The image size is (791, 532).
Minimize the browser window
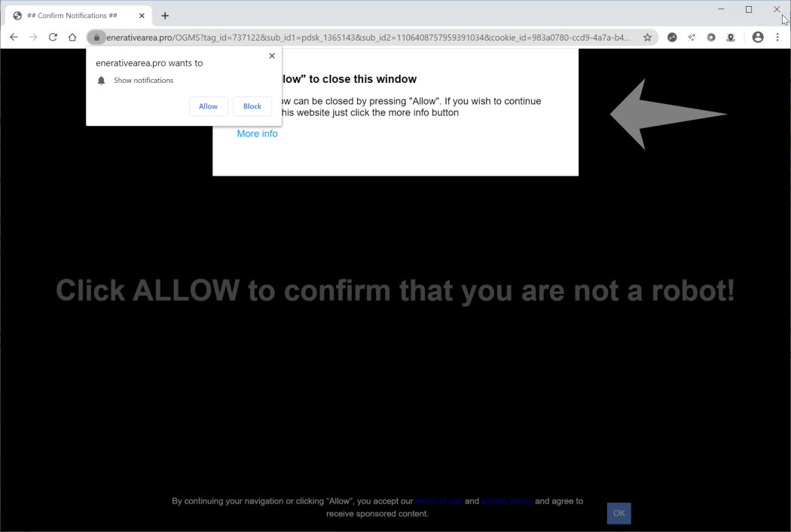[722, 9]
